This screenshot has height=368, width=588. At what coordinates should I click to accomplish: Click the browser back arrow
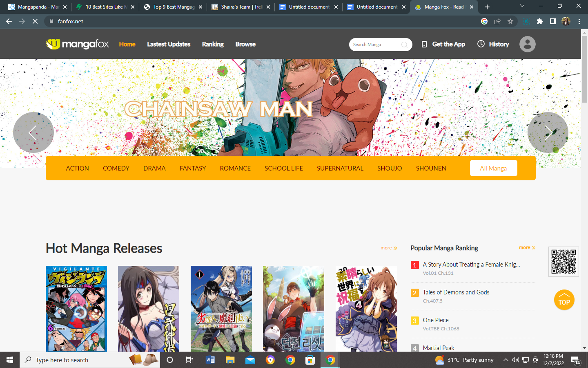[x=9, y=21]
